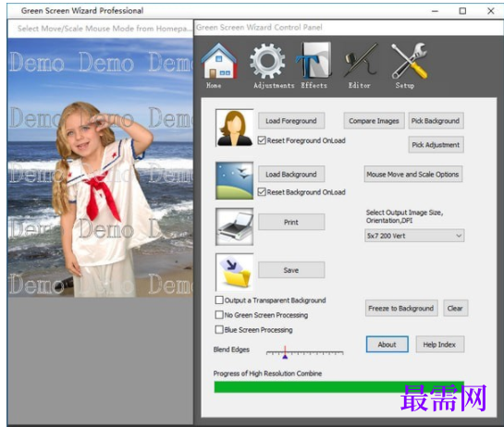Screen dimensions: 504x427
Task: Open the Editor brush icon
Action: click(361, 60)
